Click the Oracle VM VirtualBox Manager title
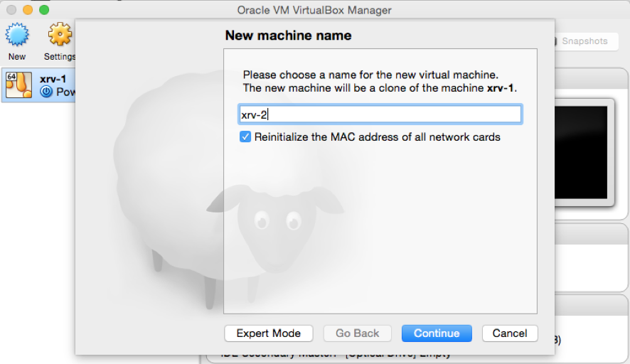 (x=314, y=10)
